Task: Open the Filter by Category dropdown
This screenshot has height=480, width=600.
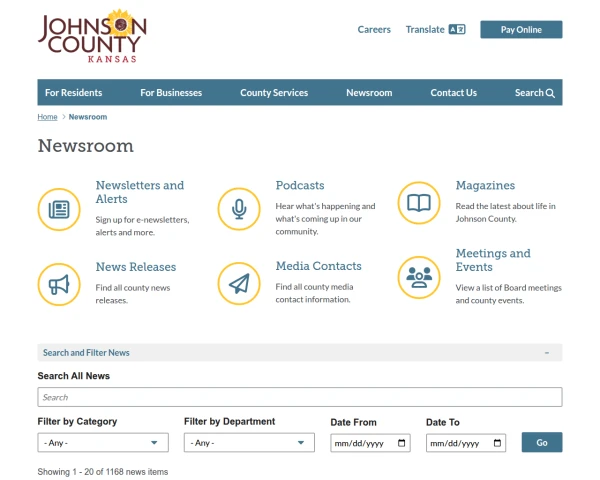Action: [103, 442]
